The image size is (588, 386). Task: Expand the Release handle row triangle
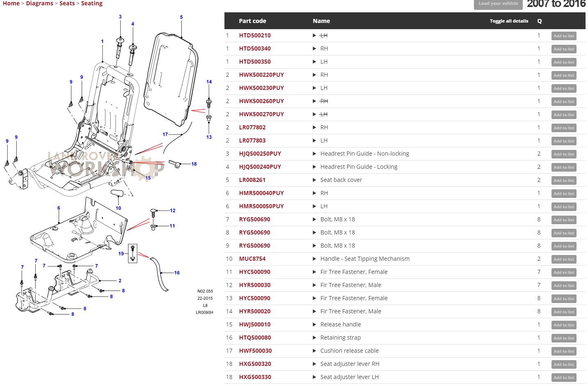314,324
